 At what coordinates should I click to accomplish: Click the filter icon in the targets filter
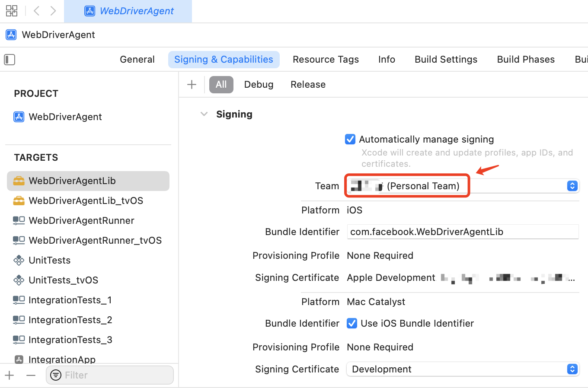click(x=56, y=375)
